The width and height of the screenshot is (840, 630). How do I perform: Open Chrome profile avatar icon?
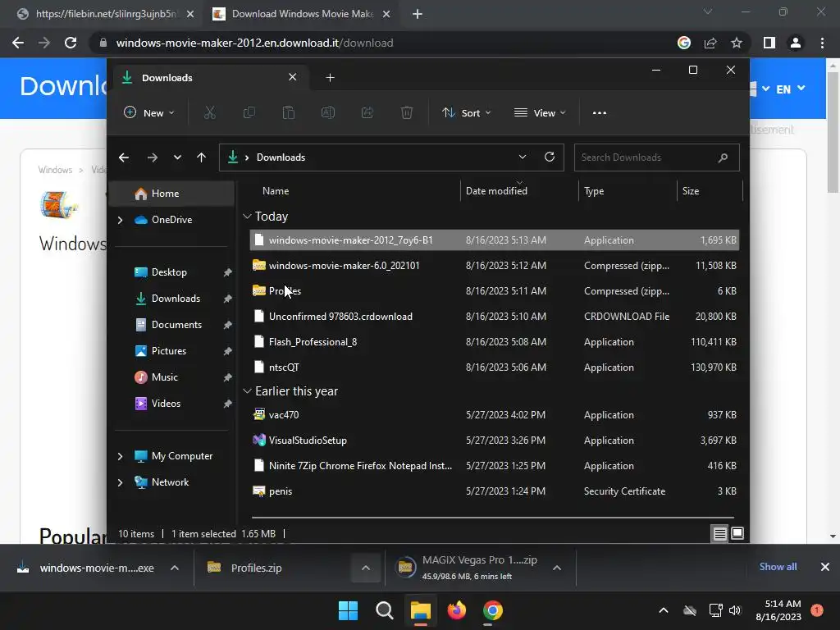click(x=796, y=43)
